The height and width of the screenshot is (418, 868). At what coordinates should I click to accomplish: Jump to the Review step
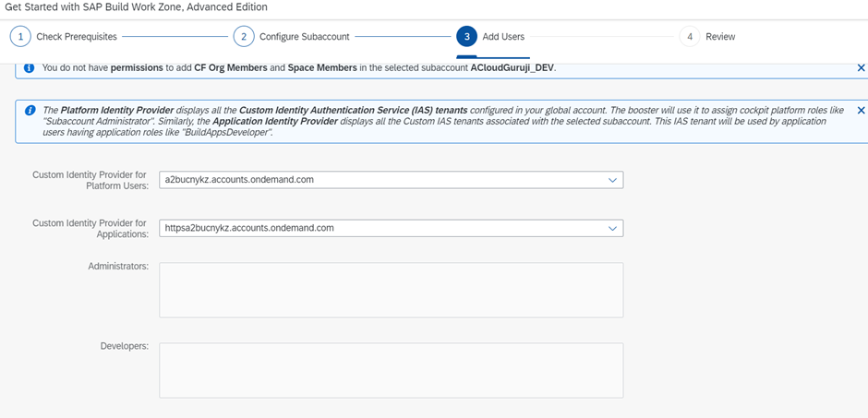coord(720,37)
